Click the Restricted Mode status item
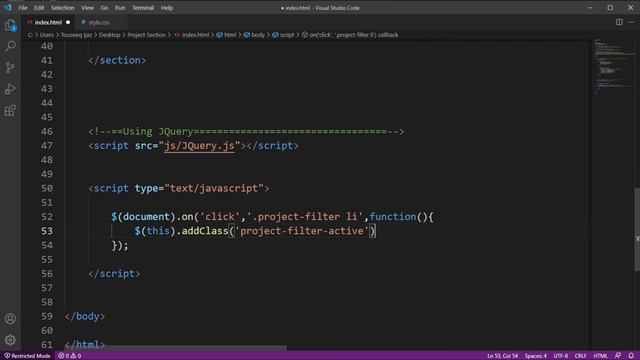 coord(27,356)
